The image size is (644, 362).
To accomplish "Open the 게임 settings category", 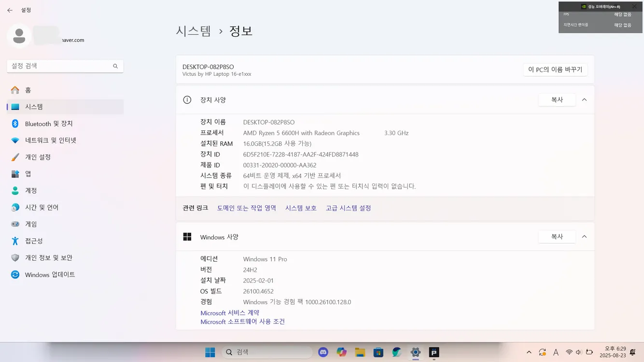I will point(65,224).
